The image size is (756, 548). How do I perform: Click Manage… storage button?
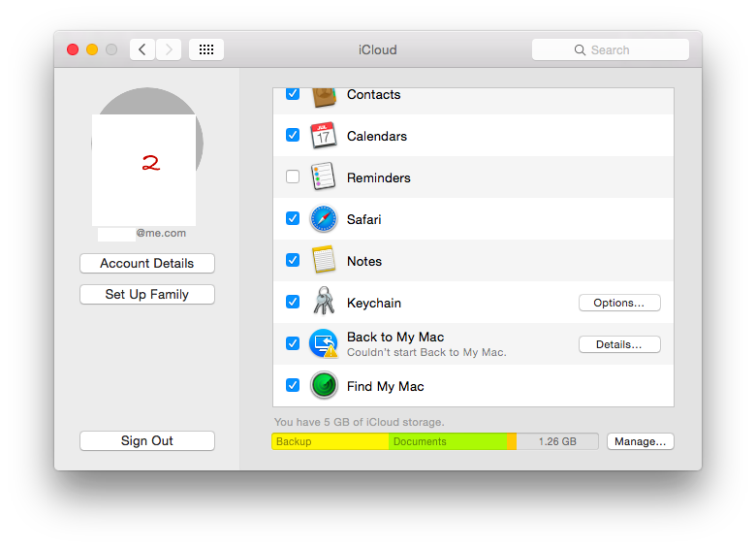(x=641, y=441)
